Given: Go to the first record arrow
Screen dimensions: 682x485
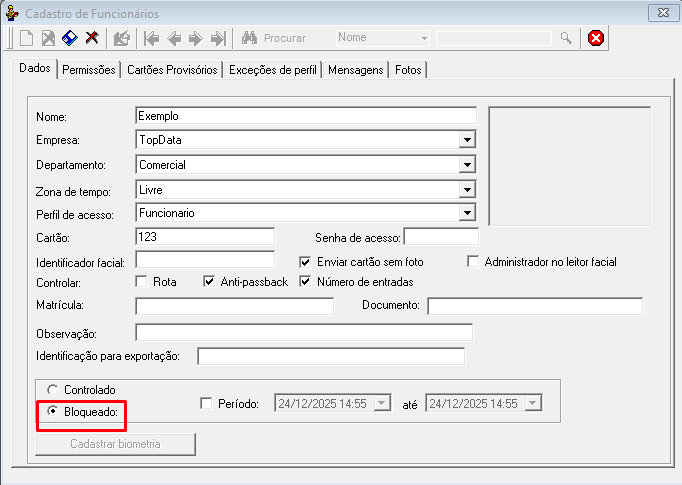Looking at the screenshot, I should pyautogui.click(x=152, y=38).
